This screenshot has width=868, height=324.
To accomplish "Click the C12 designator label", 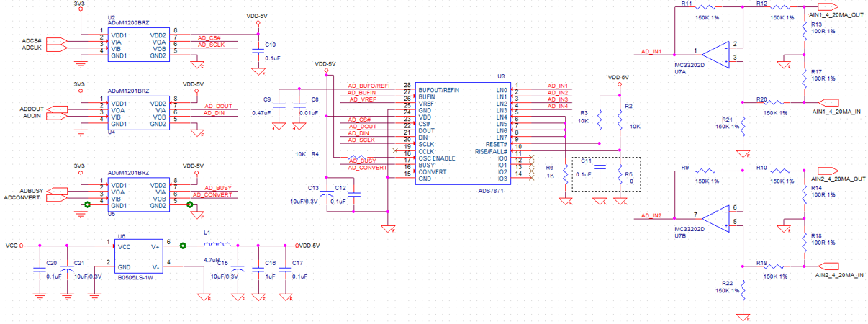I will coord(340,188).
